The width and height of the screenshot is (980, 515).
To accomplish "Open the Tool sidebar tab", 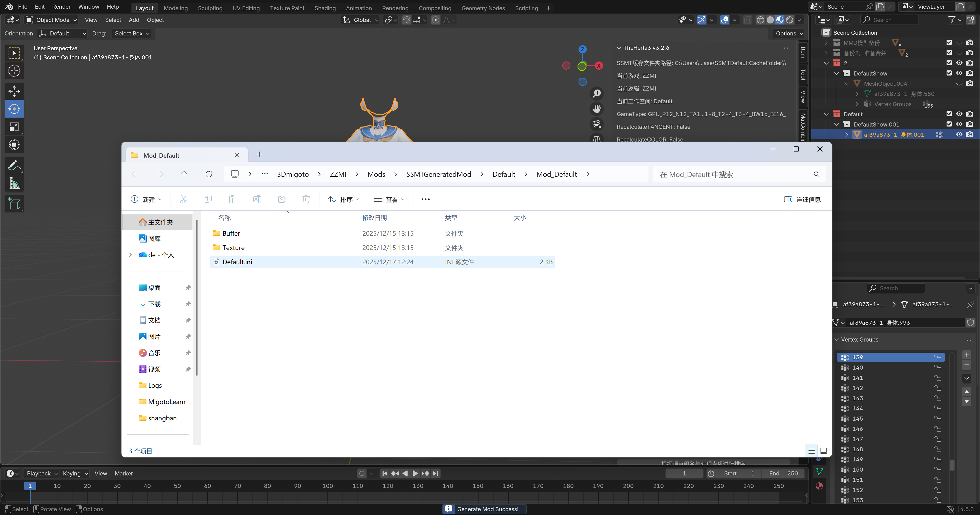I will 803,74.
